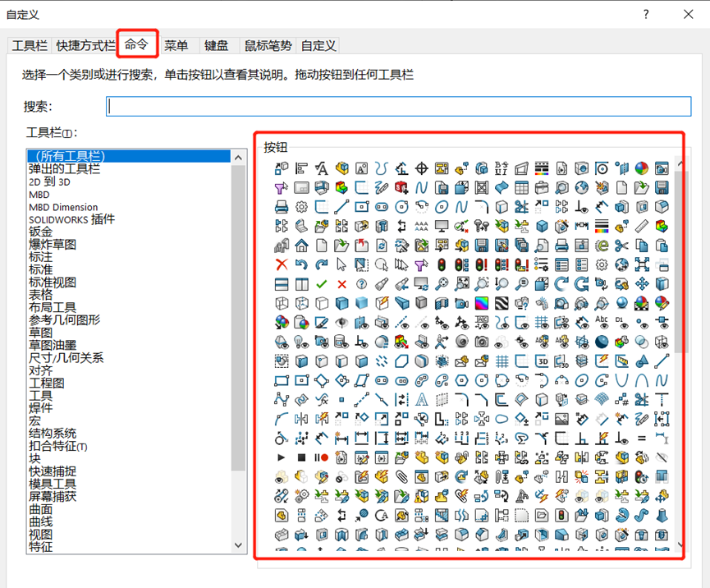Click the ? help button in title bar
Screen dimensions: 710x588
tap(646, 14)
